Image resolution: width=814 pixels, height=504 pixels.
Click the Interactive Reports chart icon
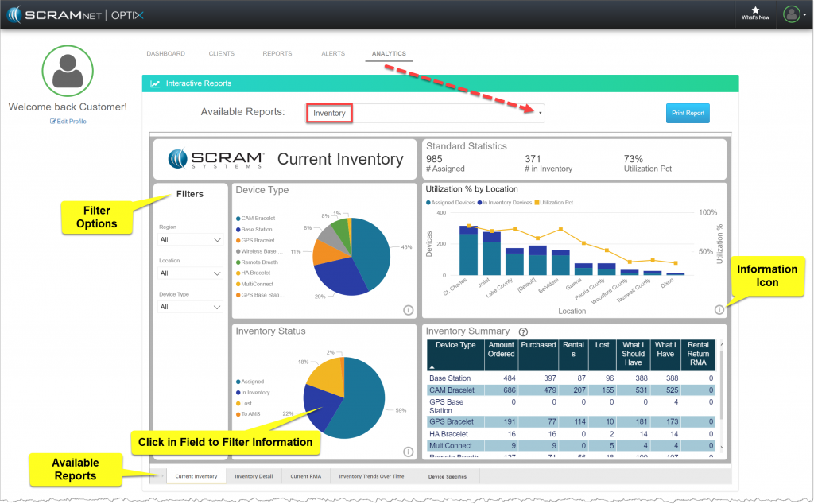point(153,83)
